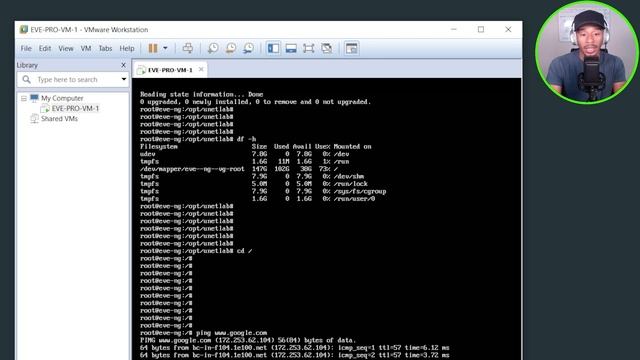Close the EVE-PRO-VM-1 tab
The width and height of the screenshot is (640, 360).
coord(201,69)
